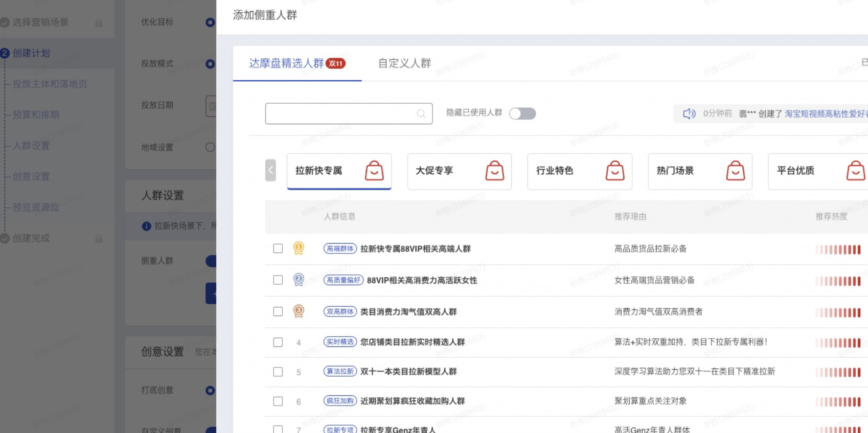Screen dimensions: 868x433
Task: Open 投放主体和落地页 sidebar step
Action: 50,84
